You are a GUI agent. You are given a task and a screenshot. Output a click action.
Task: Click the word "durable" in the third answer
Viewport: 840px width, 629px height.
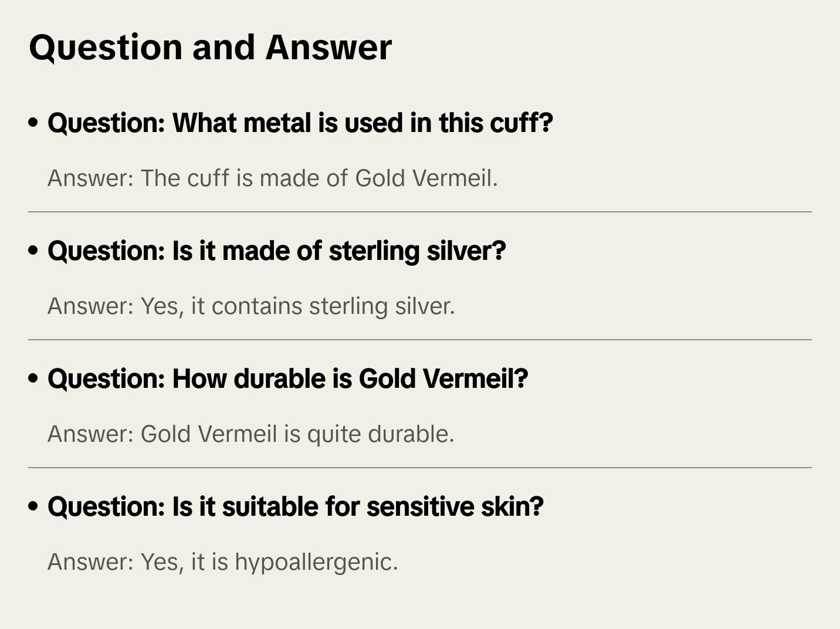click(x=408, y=434)
